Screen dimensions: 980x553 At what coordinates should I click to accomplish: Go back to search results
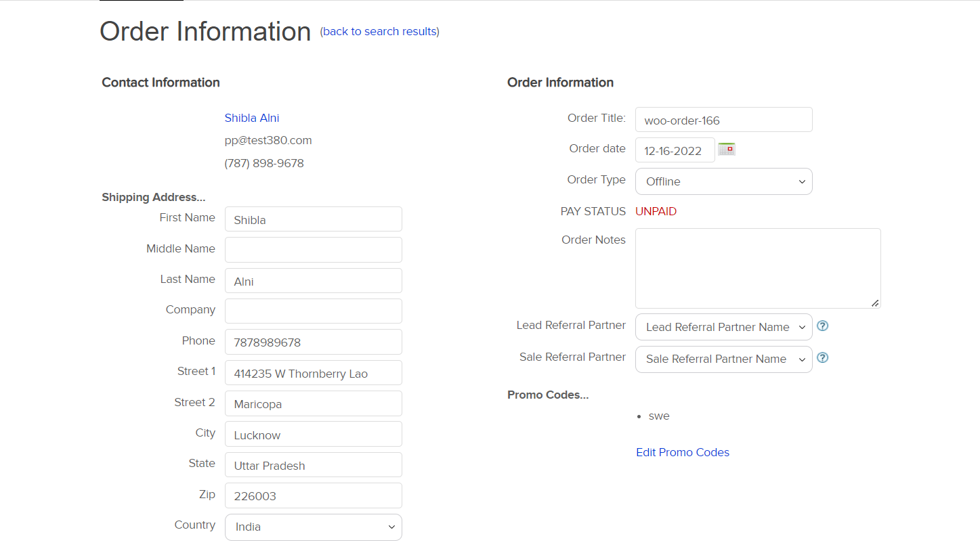pyautogui.click(x=379, y=31)
